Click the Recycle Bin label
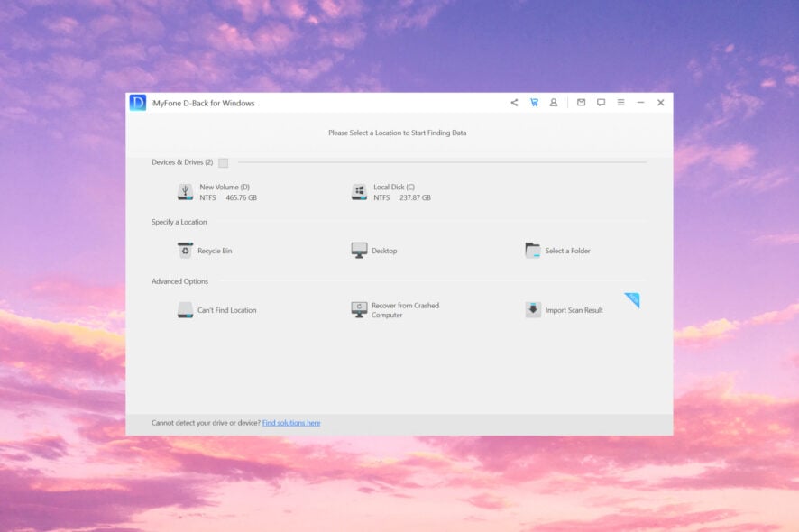The width and height of the screenshot is (799, 532). point(215,251)
